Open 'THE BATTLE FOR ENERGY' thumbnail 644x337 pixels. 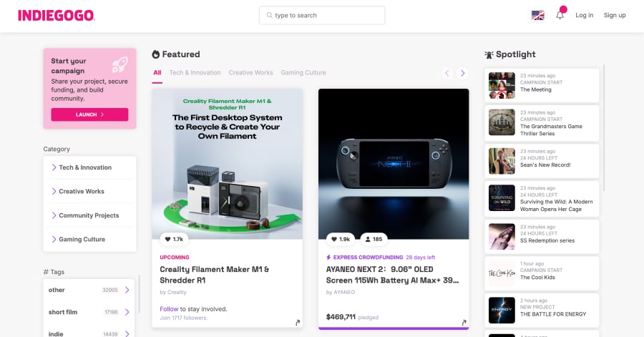[502, 311]
